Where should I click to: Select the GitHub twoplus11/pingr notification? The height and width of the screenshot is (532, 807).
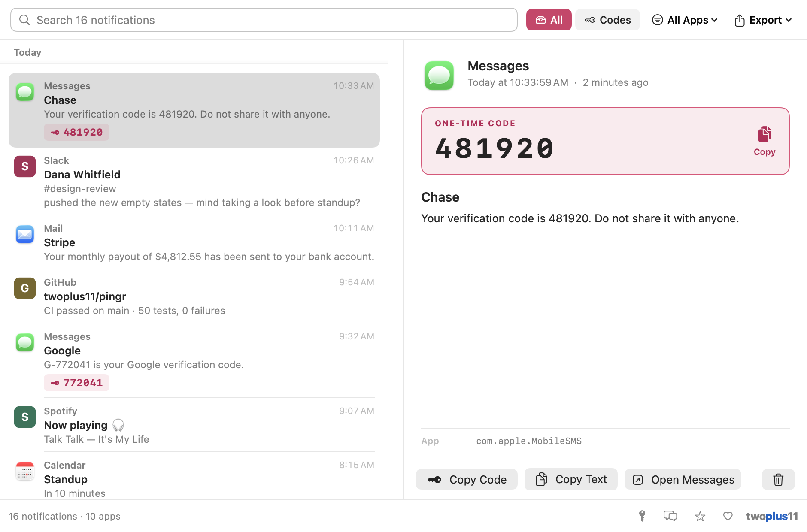194,296
